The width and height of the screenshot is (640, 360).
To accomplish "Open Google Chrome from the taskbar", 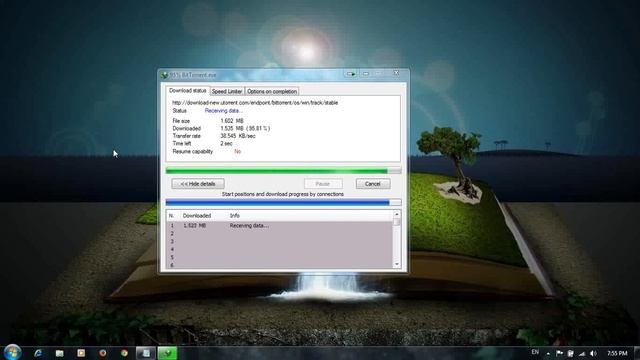I will [x=124, y=353].
